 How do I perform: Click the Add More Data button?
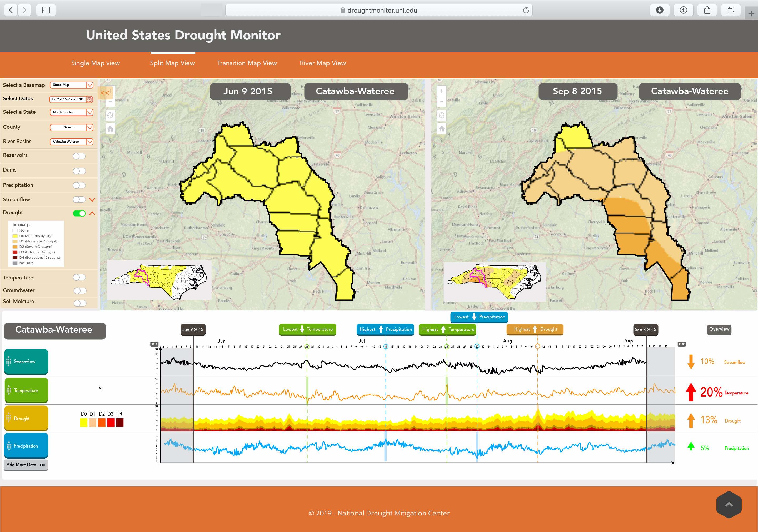[x=26, y=465]
